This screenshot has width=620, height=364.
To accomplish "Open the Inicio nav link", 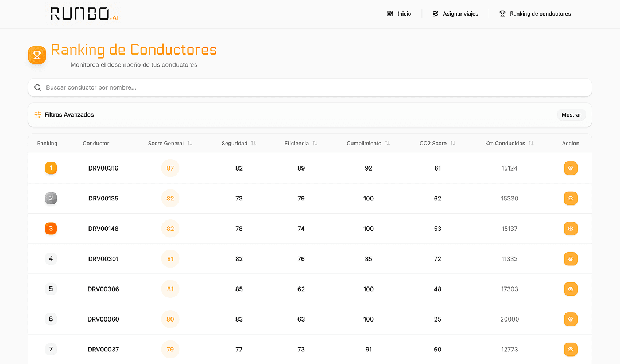I will [399, 14].
